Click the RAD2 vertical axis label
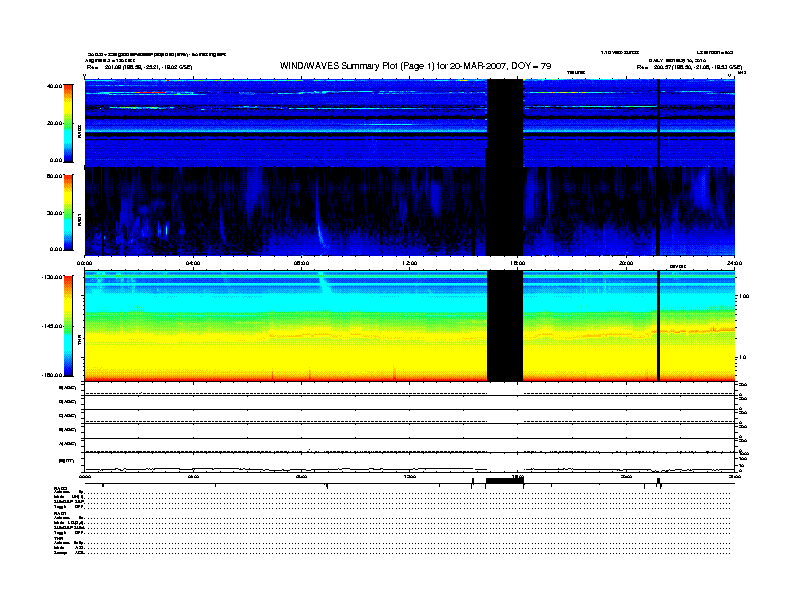 coord(79,132)
